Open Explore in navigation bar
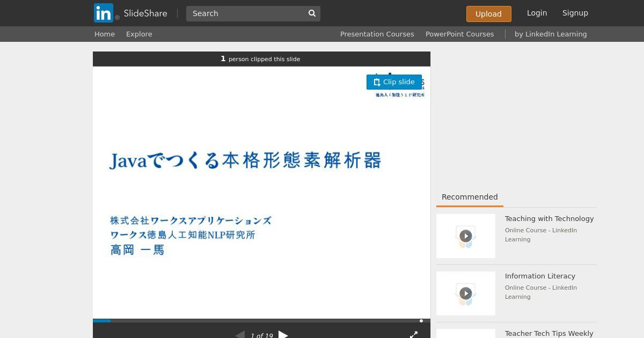Viewport: 644px width, 338px height. [x=139, y=34]
